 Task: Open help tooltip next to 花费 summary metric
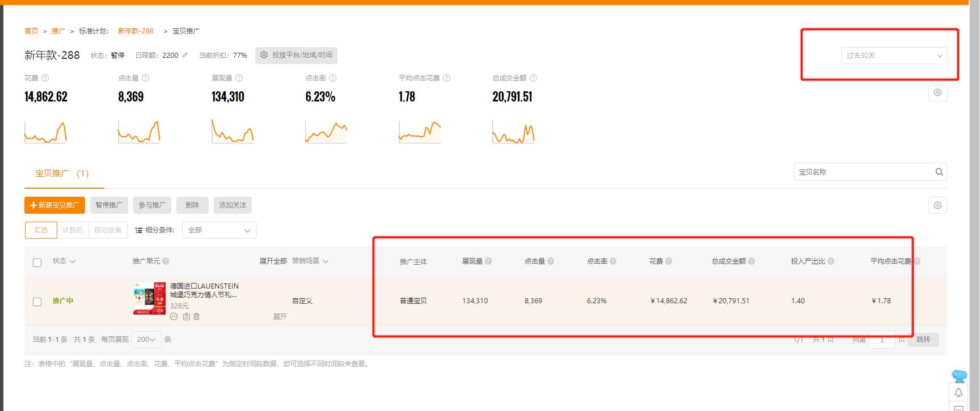45,78
